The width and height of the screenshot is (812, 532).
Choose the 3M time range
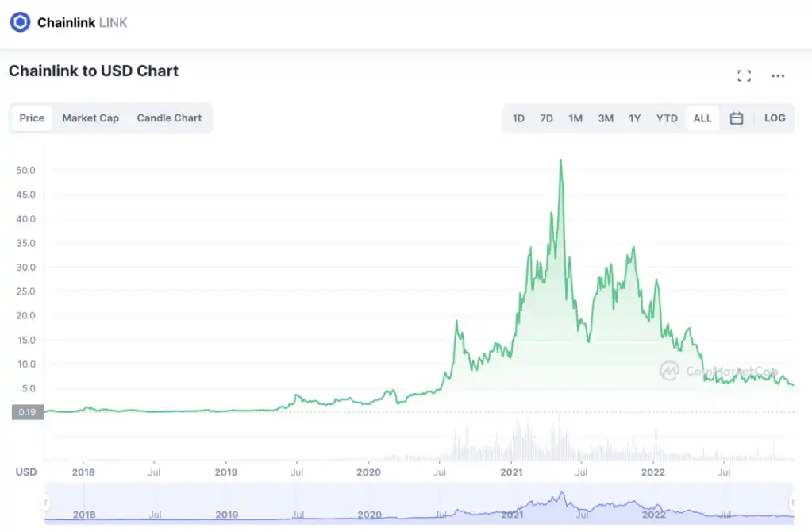[x=606, y=118]
